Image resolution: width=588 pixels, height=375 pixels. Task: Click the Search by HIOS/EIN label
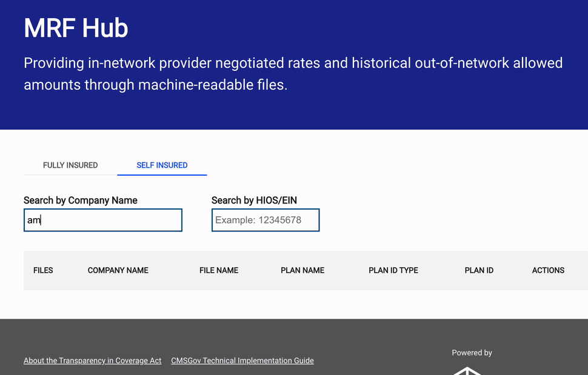[x=254, y=200]
